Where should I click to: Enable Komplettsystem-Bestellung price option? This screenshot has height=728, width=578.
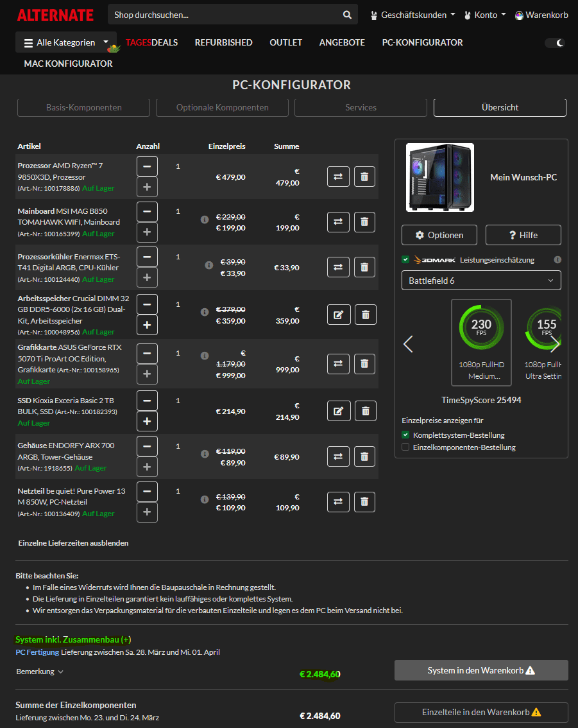(x=405, y=435)
